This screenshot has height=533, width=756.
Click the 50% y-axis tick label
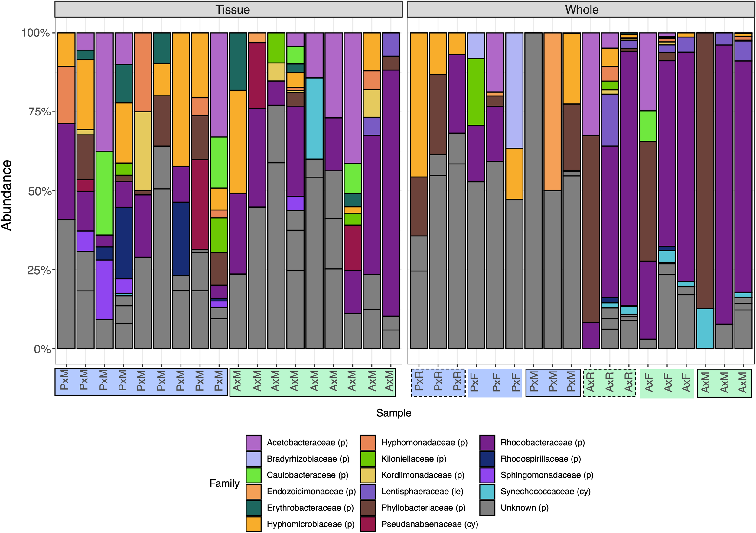tap(40, 191)
